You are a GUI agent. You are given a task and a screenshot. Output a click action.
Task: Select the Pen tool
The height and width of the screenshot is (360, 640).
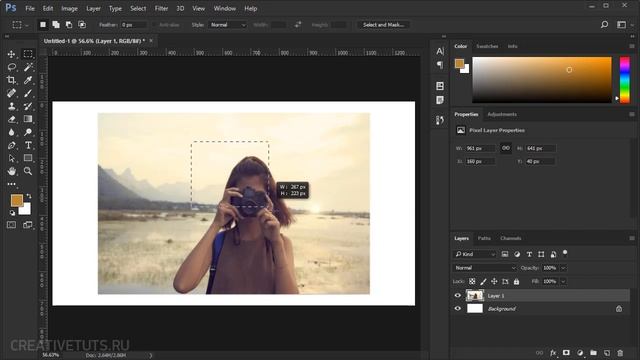pos(11,145)
